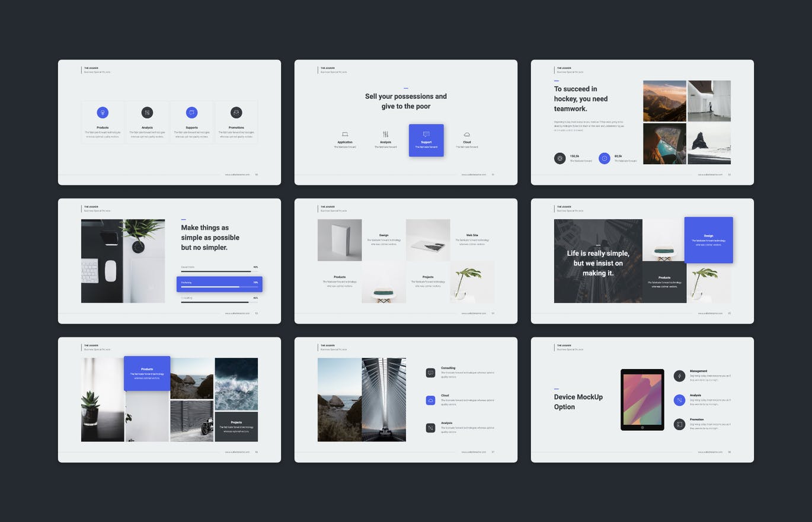Click the Management lightning bolt icon
Screen dimensions: 812x522
(679, 376)
